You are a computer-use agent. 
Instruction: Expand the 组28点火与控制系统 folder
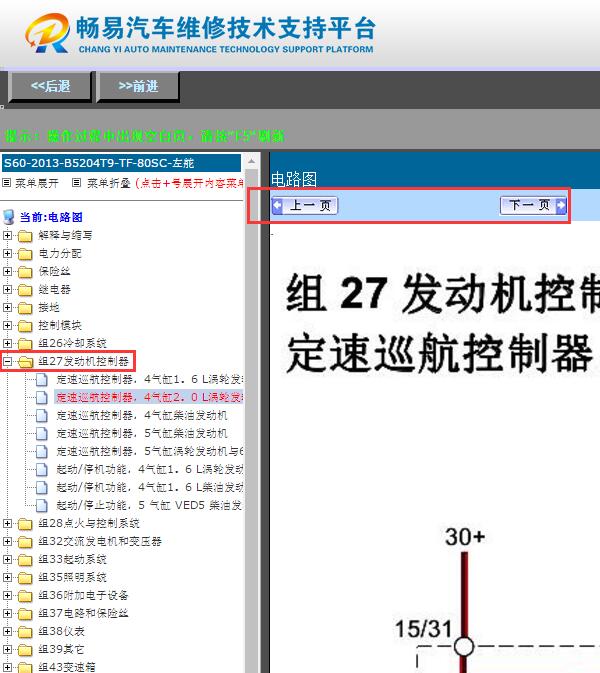[x=7, y=523]
